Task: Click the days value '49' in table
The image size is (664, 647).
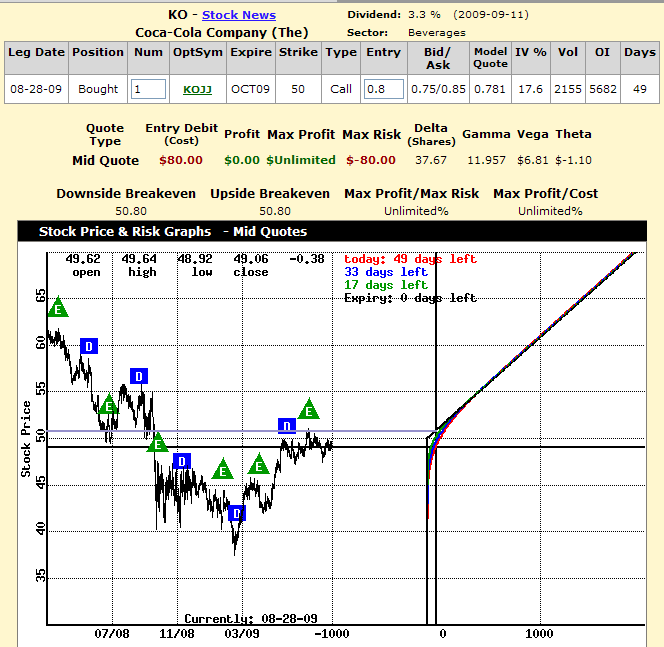Action: click(x=639, y=89)
